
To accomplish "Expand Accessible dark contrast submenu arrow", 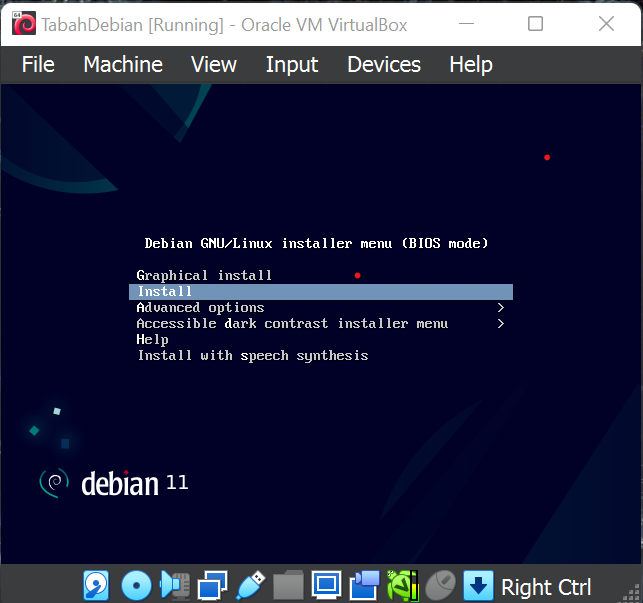I will click(x=500, y=324).
